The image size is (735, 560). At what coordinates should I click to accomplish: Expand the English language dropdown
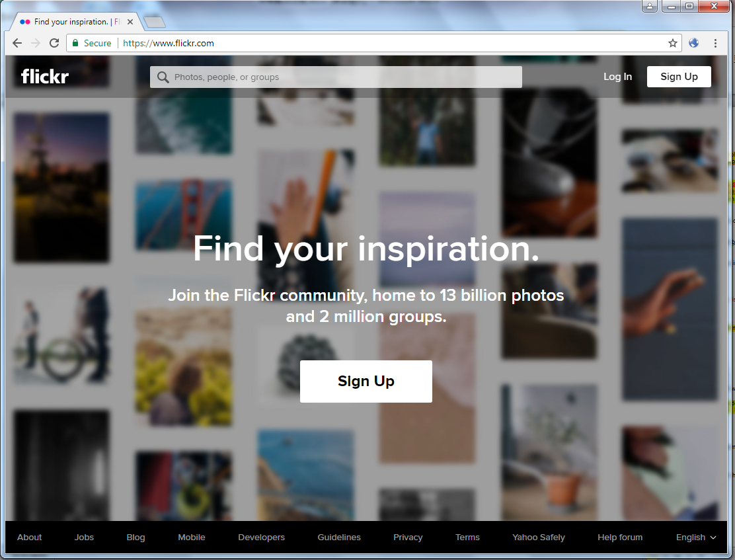[x=696, y=537]
